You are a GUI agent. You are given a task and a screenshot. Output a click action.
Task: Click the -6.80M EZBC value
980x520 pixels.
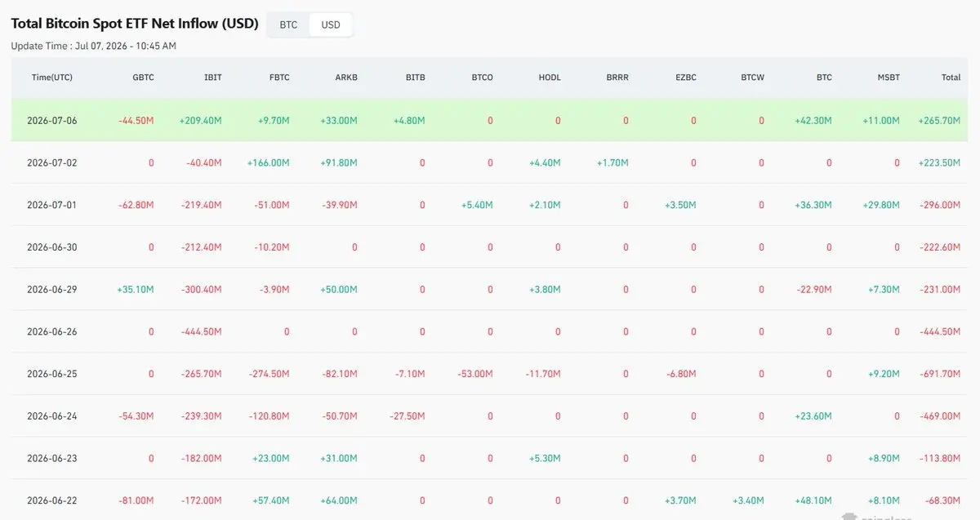[681, 374]
